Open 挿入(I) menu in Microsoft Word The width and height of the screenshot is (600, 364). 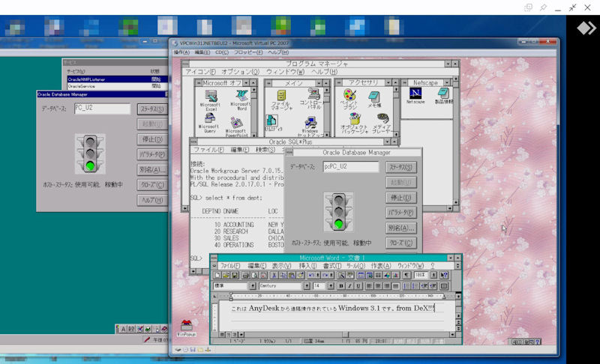(307, 265)
